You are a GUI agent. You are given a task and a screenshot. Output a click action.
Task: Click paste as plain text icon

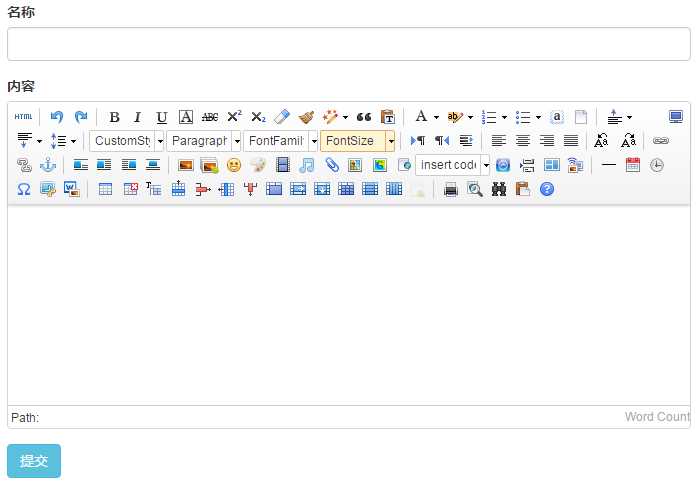388,117
